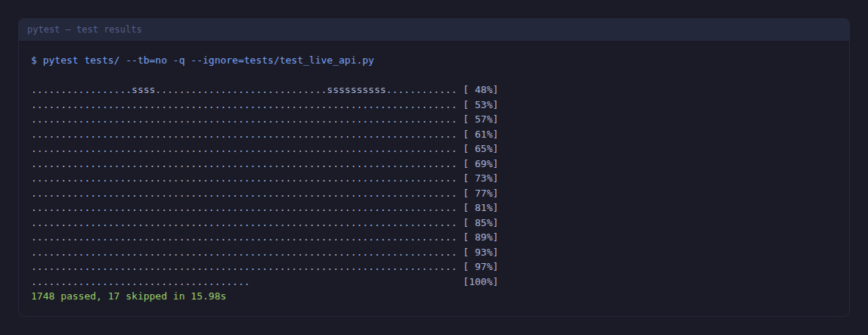The height and width of the screenshot is (335, 868).
Task: Click the long run of skipped "ssssssssss" markers
Action: pyautogui.click(x=356, y=90)
